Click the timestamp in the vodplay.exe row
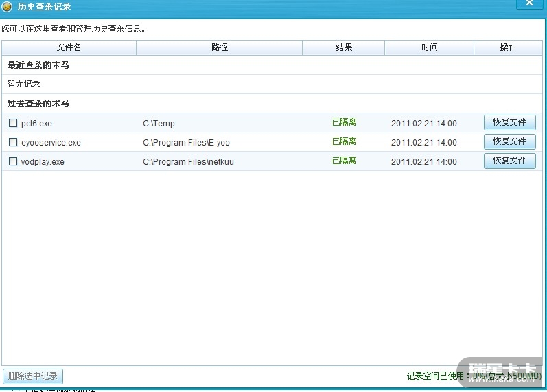The width and height of the screenshot is (547, 392). coord(424,161)
